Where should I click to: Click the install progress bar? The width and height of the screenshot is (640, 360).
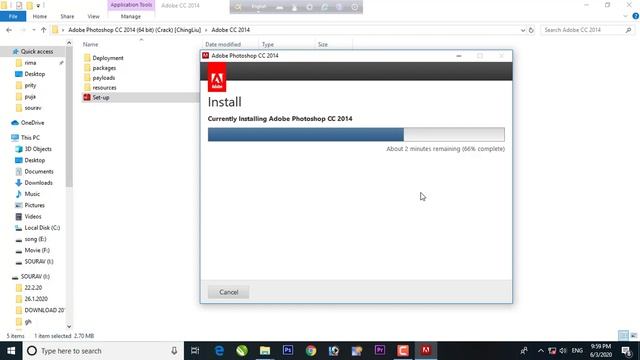point(356,134)
